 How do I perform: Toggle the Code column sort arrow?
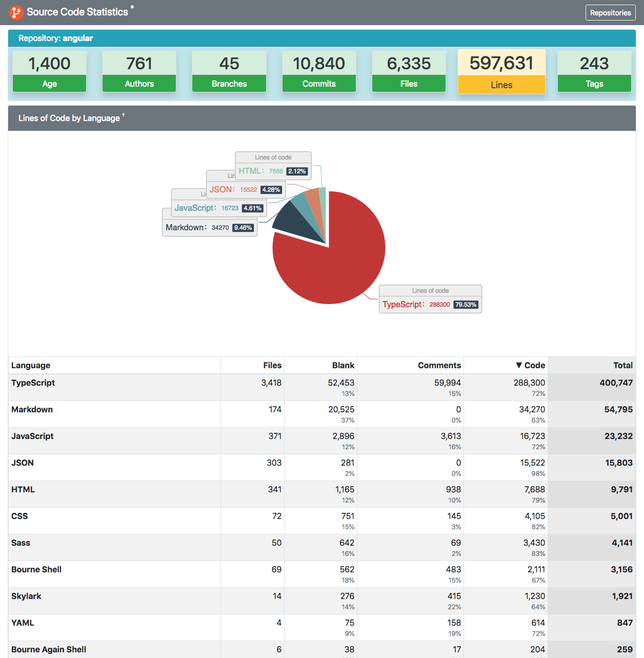[519, 365]
